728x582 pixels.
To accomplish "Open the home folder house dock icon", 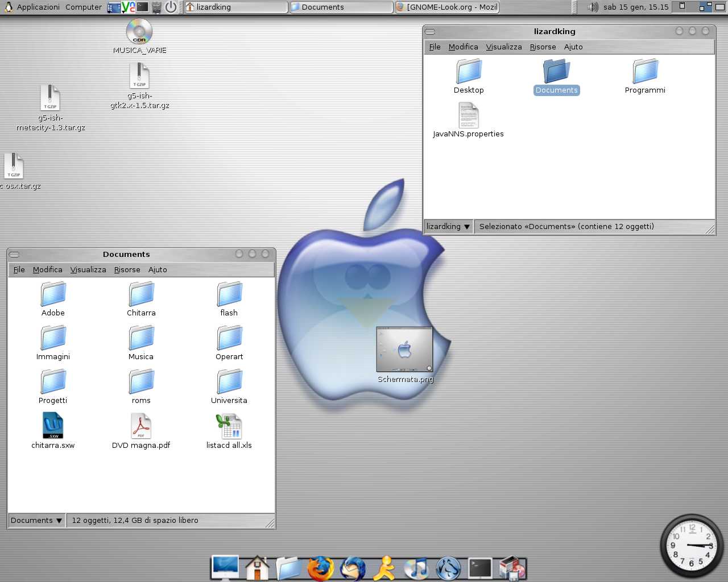I will 257,568.
